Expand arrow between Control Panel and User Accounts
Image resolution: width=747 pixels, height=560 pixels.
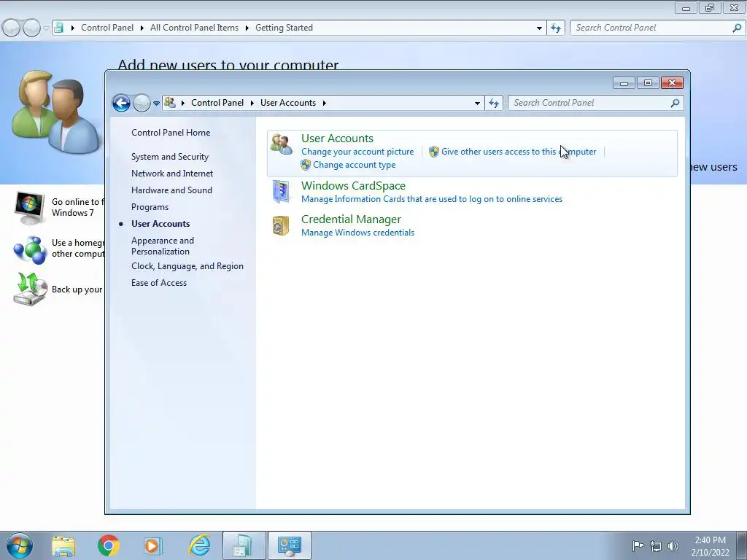(x=252, y=103)
